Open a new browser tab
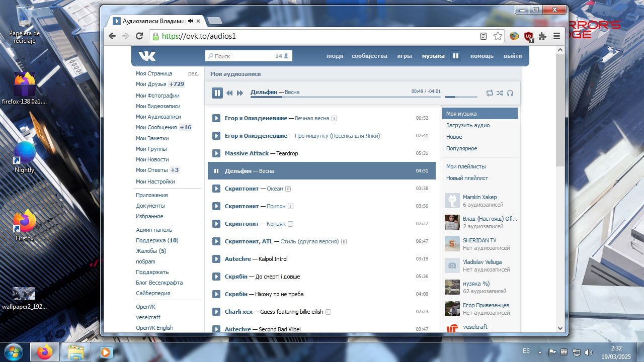644x362 pixels. coord(215,21)
